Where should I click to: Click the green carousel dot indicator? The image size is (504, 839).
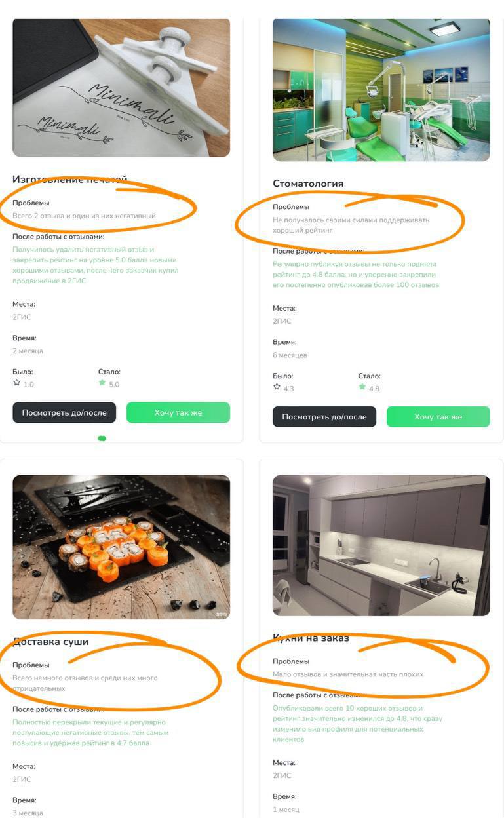point(102,439)
